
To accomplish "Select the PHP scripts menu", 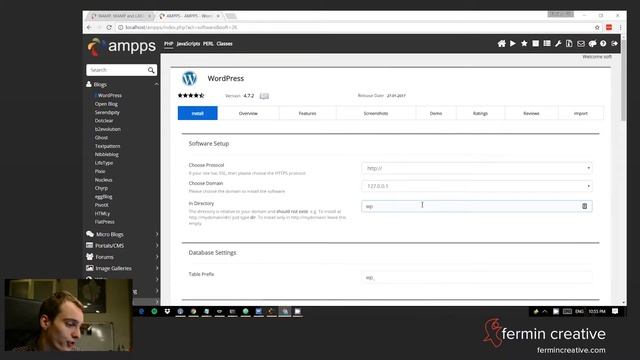I will click(169, 44).
